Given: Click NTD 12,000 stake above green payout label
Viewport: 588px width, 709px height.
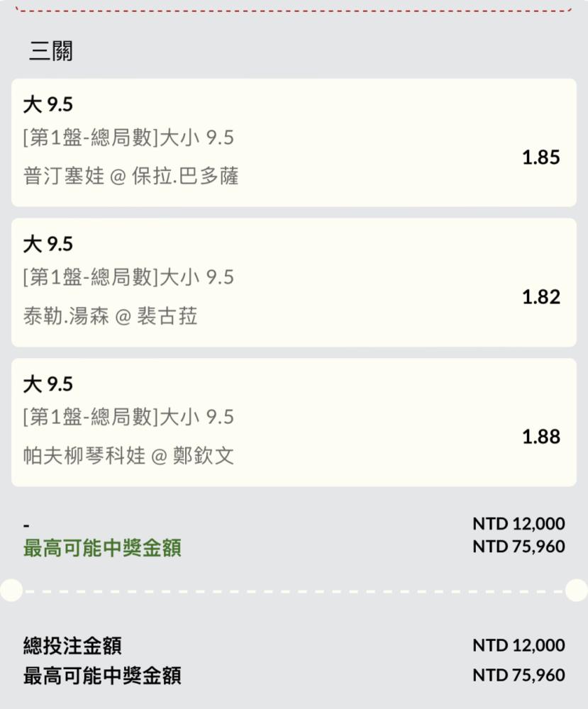Looking at the screenshot, I should pos(518,524).
